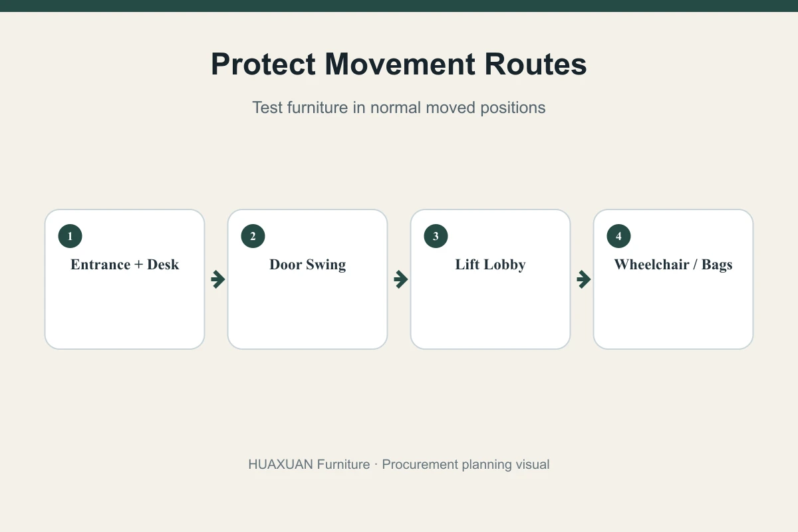The image size is (798, 532).
Task: Click the number 3 step badge
Action: [436, 236]
